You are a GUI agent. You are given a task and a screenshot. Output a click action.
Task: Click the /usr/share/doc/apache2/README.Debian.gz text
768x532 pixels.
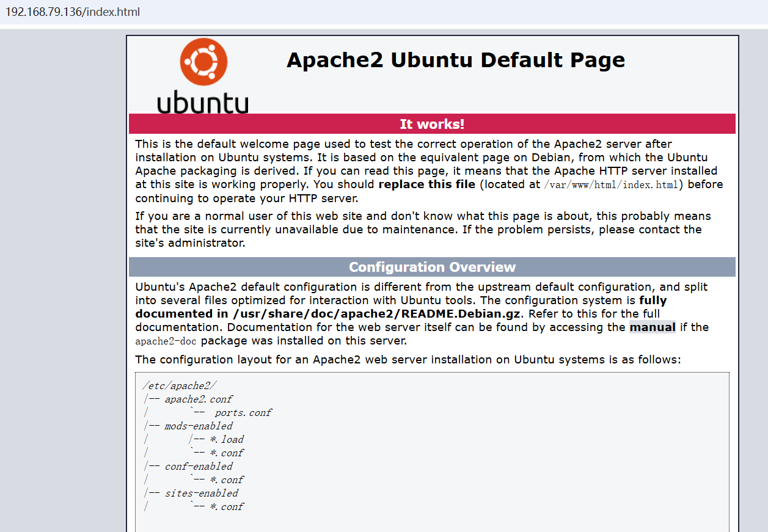click(377, 314)
